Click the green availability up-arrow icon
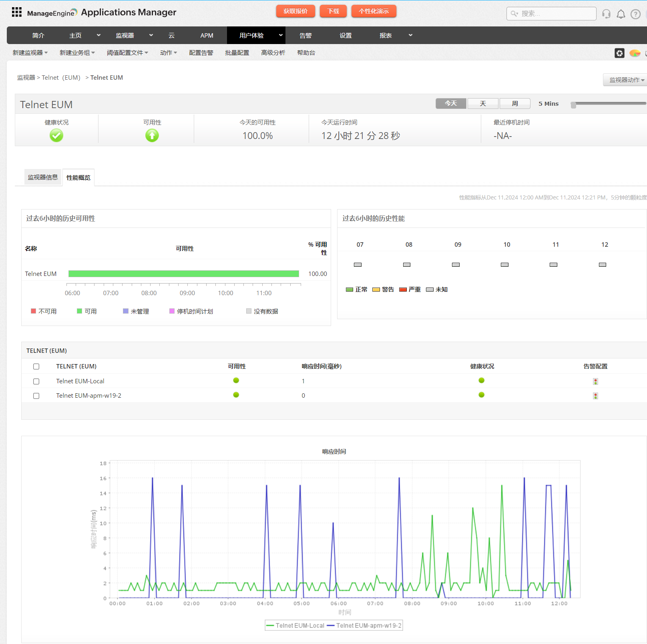 [152, 135]
